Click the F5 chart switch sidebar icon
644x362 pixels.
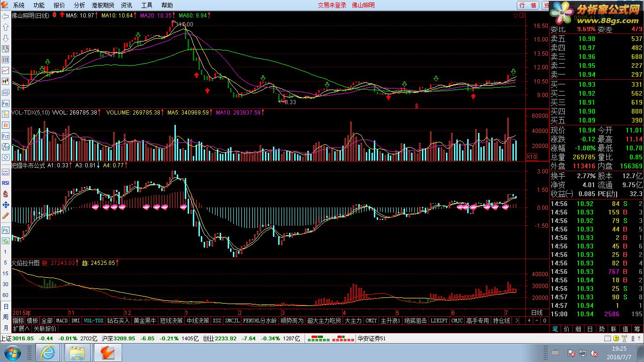pos(6,230)
